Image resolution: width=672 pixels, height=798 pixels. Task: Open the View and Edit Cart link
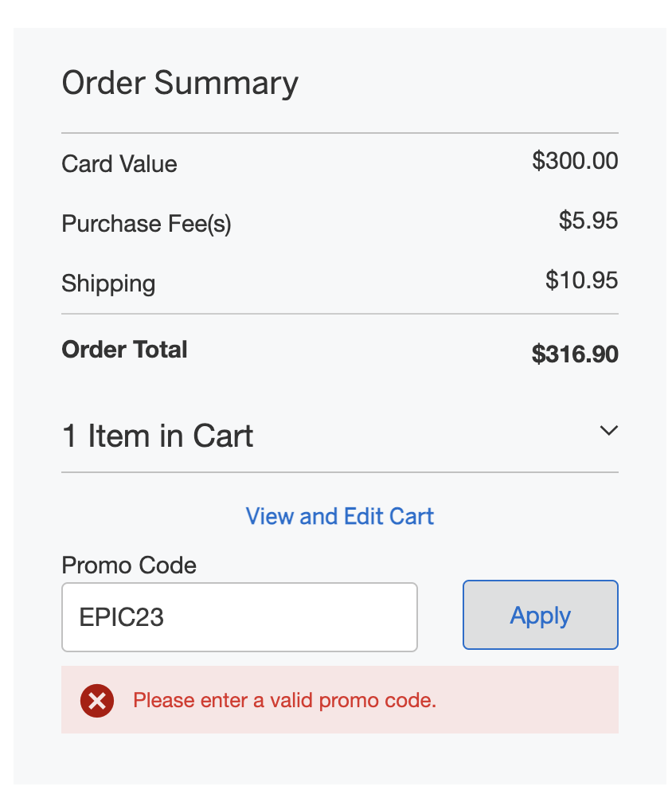click(340, 516)
